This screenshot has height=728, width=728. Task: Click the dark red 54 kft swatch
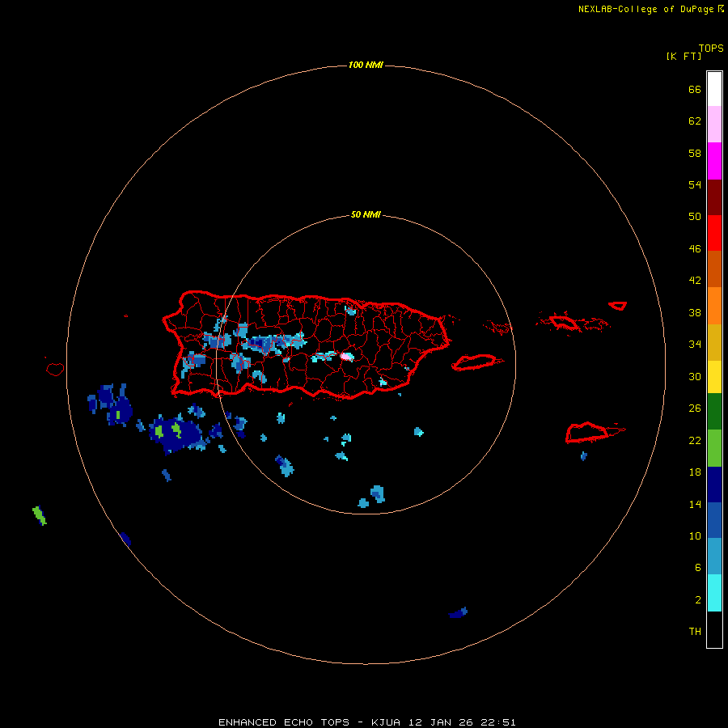point(714,197)
